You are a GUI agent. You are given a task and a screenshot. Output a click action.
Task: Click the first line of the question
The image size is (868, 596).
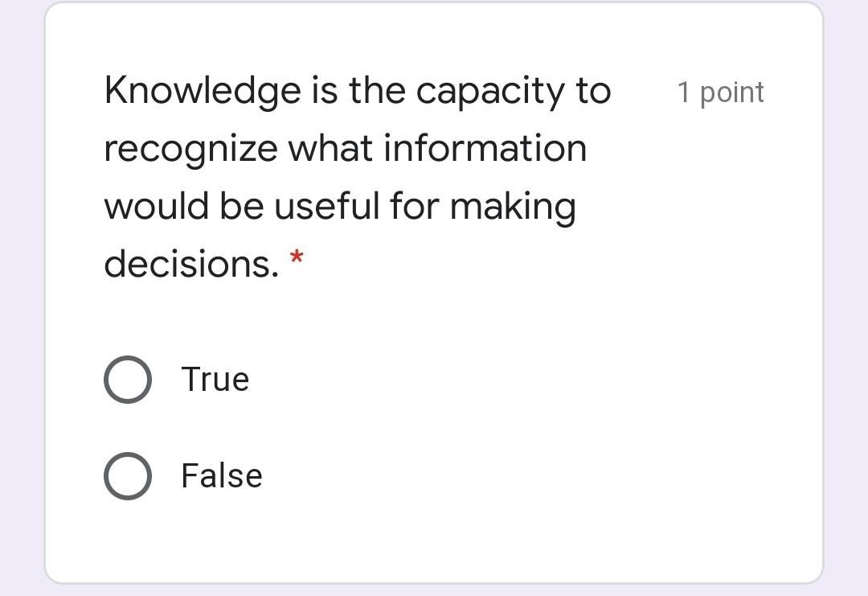pos(357,89)
